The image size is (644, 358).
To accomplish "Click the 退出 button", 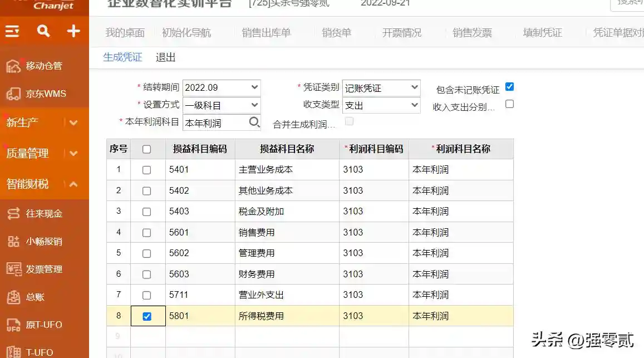I will [166, 57].
